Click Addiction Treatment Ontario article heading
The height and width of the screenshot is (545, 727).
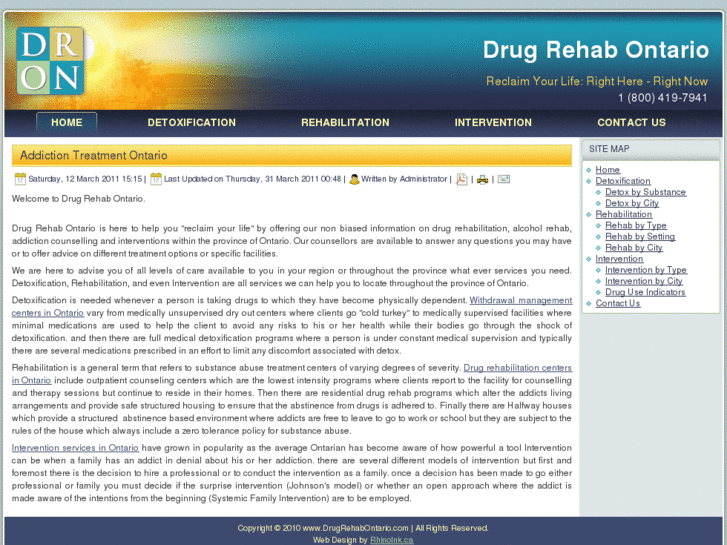pyautogui.click(x=94, y=155)
